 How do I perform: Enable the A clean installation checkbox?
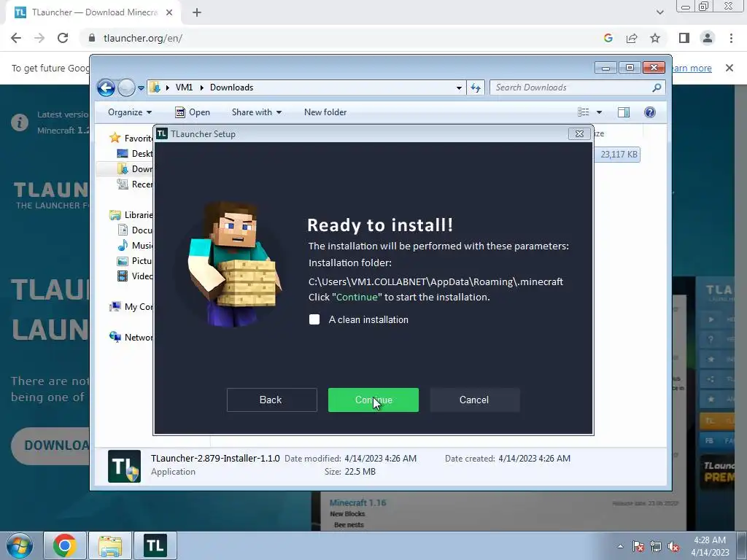coord(314,319)
